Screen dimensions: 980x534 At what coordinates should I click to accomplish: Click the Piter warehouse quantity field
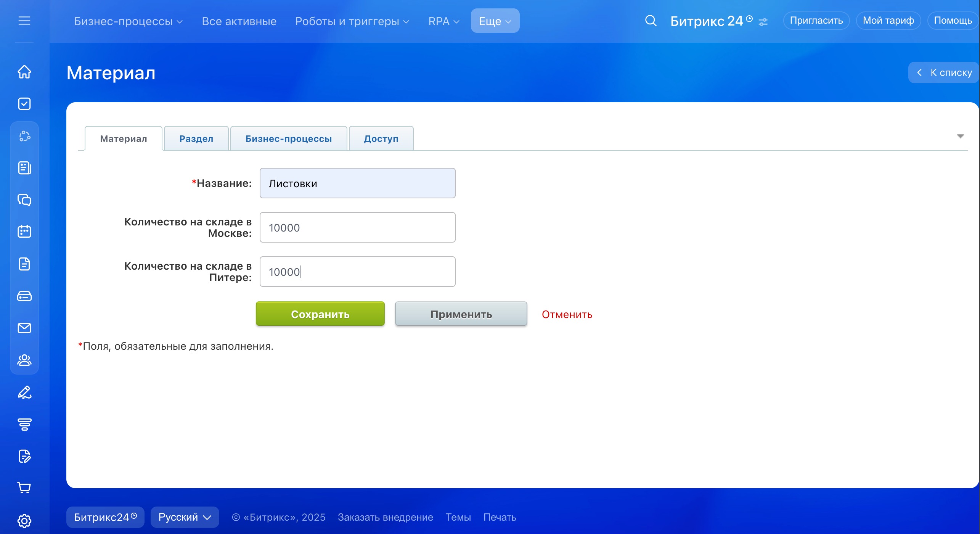(358, 272)
